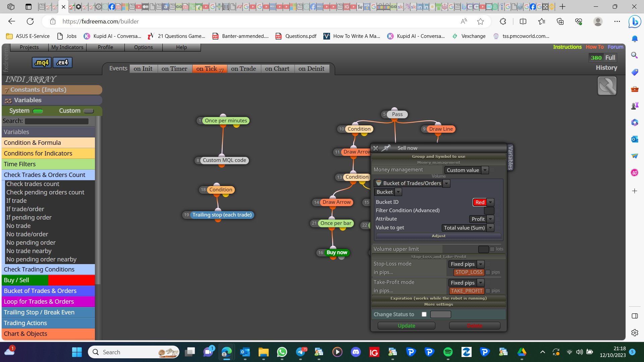Open the My Indicators menu

(x=67, y=47)
